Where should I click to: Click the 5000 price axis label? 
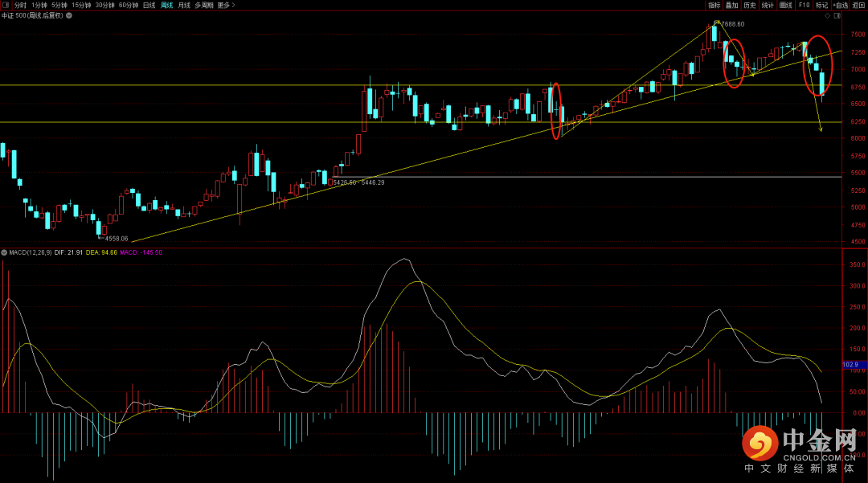click(858, 207)
